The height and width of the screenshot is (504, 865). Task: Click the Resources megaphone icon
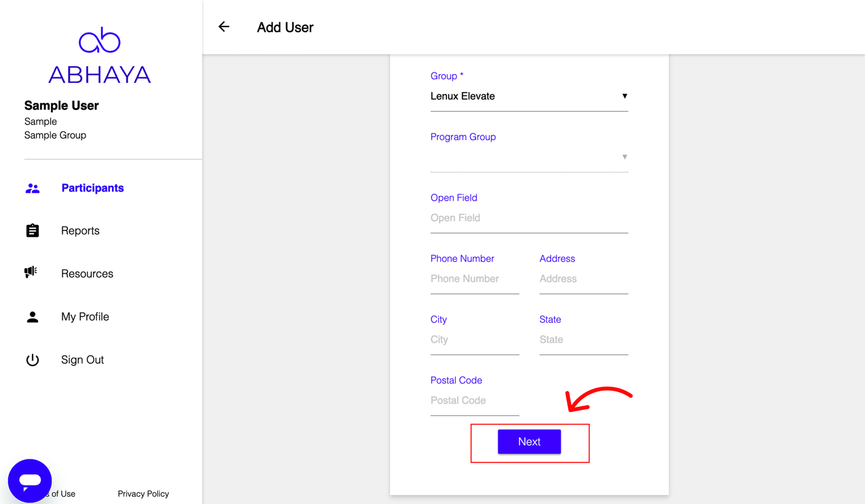pyautogui.click(x=31, y=273)
